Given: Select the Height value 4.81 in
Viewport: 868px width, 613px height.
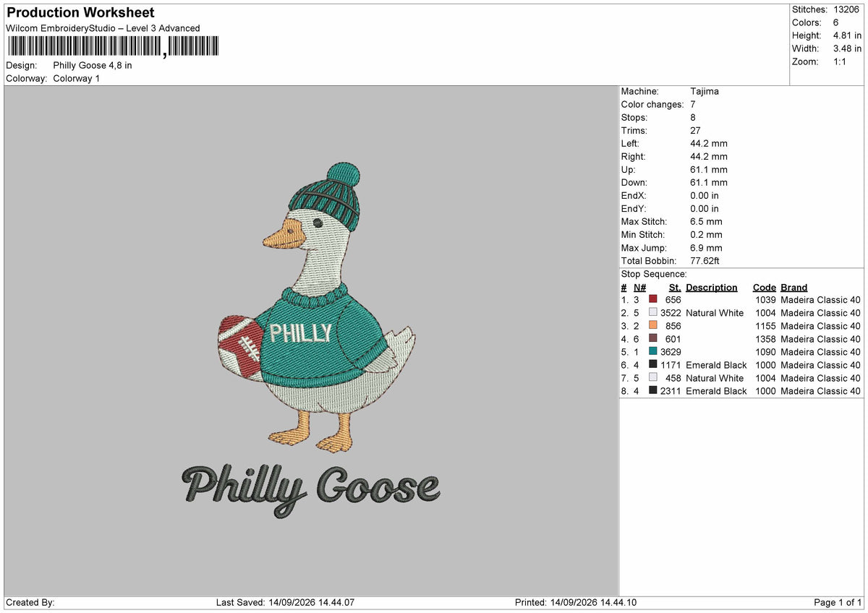Looking at the screenshot, I should 848,35.
